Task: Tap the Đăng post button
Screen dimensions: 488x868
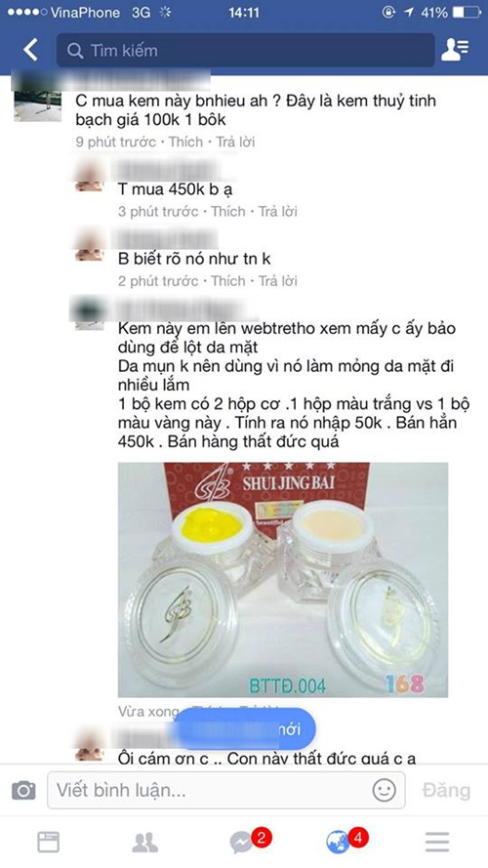Action: pyautogui.click(x=446, y=791)
